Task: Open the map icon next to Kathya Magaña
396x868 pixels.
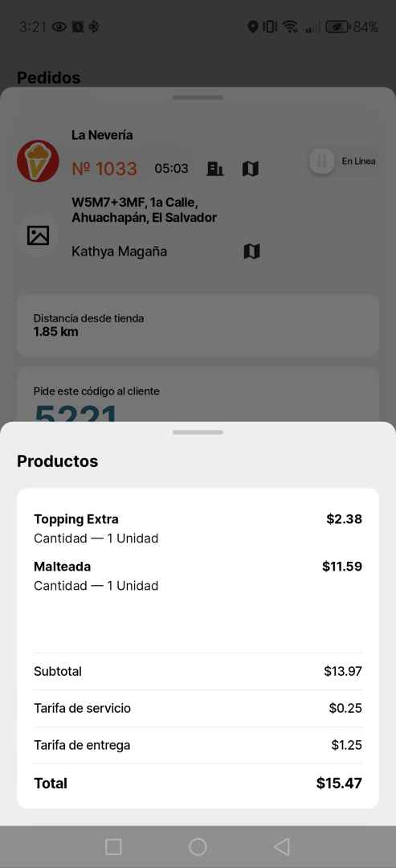Action: (251, 252)
